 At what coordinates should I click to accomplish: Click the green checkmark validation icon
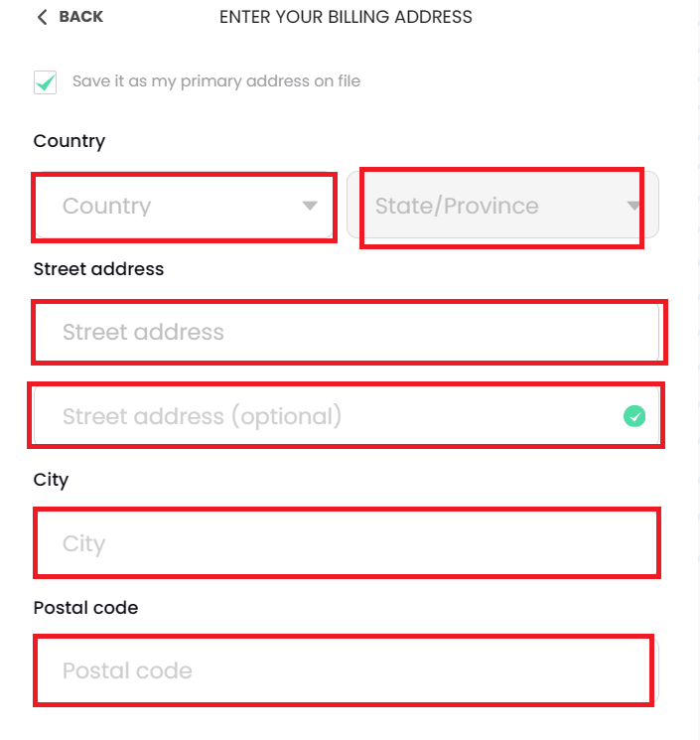click(634, 417)
